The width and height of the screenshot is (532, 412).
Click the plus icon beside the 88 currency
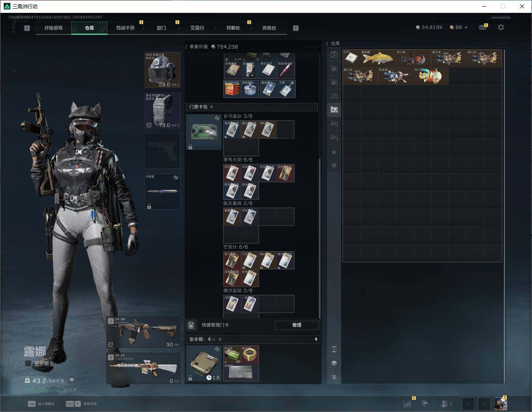pos(466,27)
